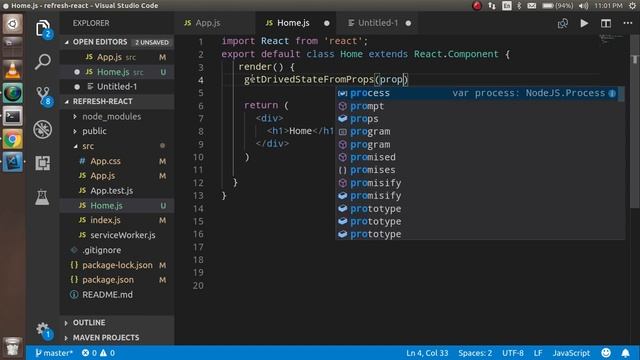This screenshot has height=360, width=640.
Task: Click Ln 4, Col 33 in status bar
Action: (427, 353)
